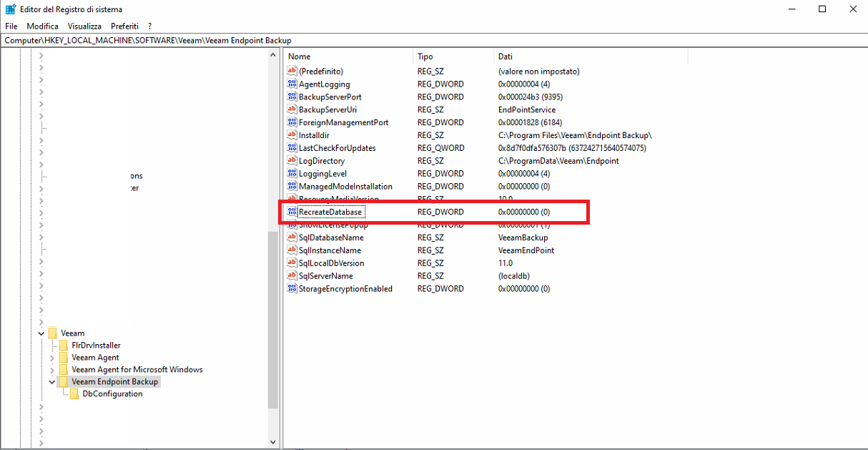The height and width of the screenshot is (450, 868).
Task: Click the registry path address bar
Action: tap(434, 41)
